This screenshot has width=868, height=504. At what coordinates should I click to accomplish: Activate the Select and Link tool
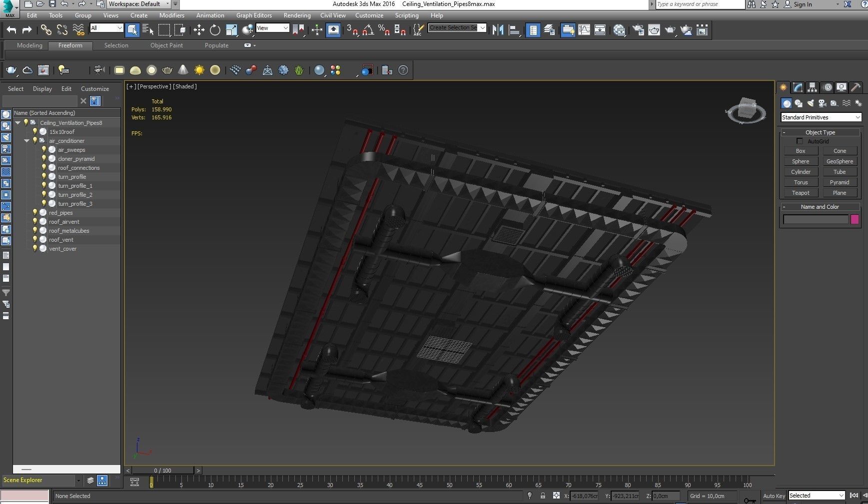(46, 30)
